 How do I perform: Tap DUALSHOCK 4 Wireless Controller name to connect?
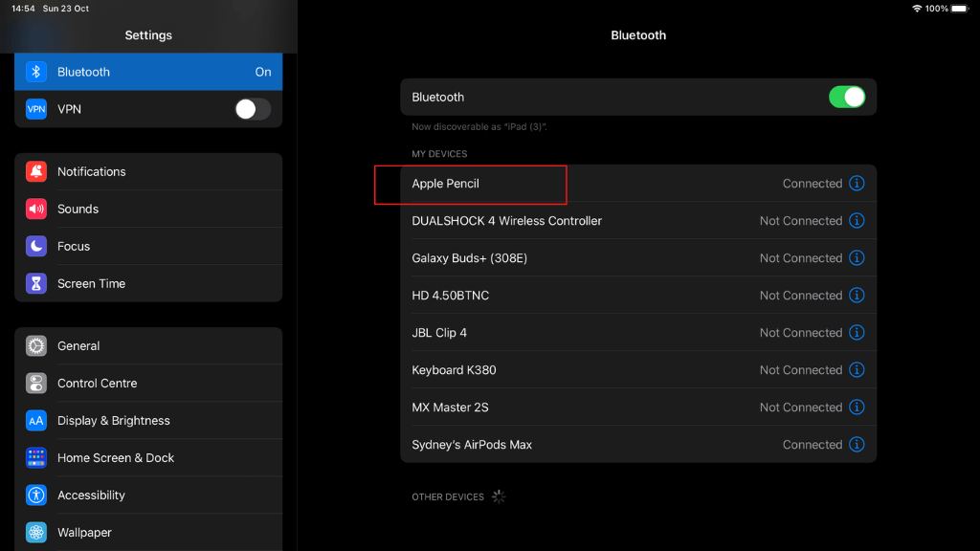point(506,221)
